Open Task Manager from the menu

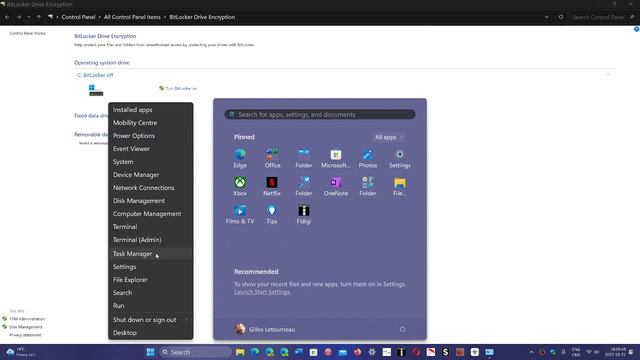coord(151,253)
